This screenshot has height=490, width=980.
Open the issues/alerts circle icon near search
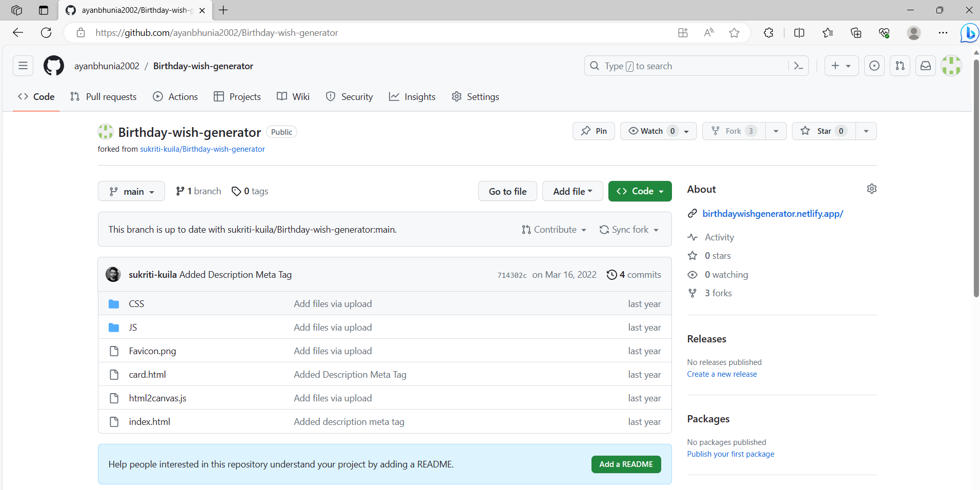(874, 66)
